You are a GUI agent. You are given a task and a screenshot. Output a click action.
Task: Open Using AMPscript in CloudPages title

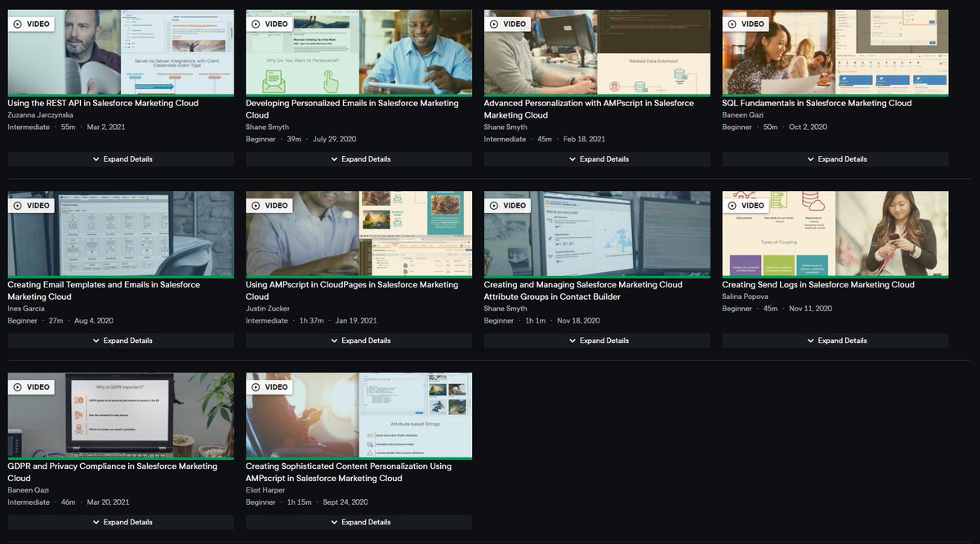pos(352,291)
